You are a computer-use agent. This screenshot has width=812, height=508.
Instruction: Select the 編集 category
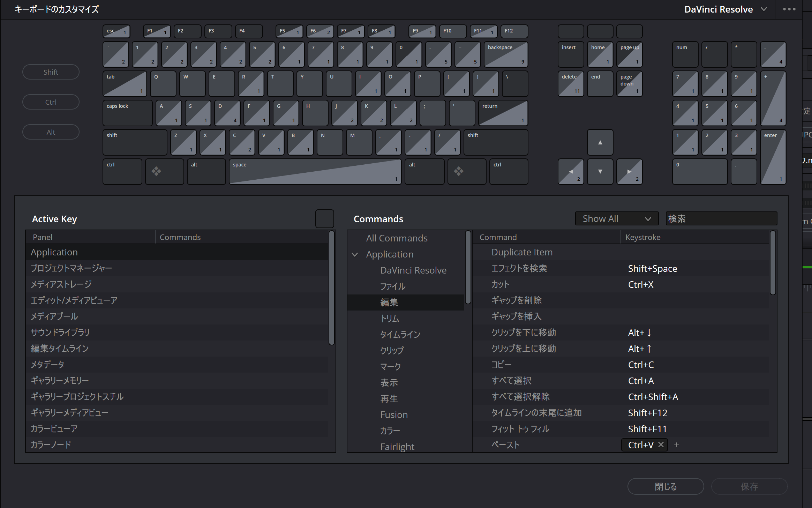pyautogui.click(x=406, y=302)
